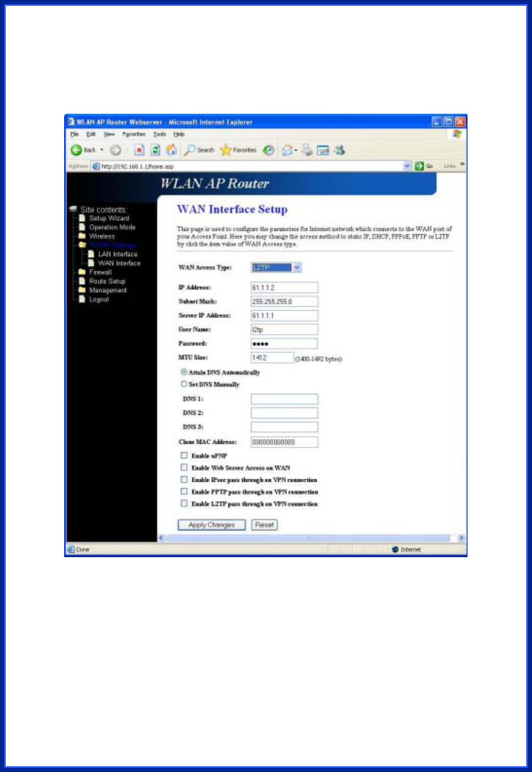Click the Wireless folder icon

coord(82,236)
